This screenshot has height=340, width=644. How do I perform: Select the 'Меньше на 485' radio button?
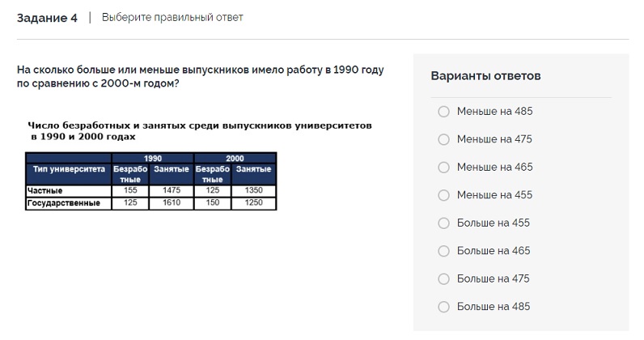coord(443,112)
